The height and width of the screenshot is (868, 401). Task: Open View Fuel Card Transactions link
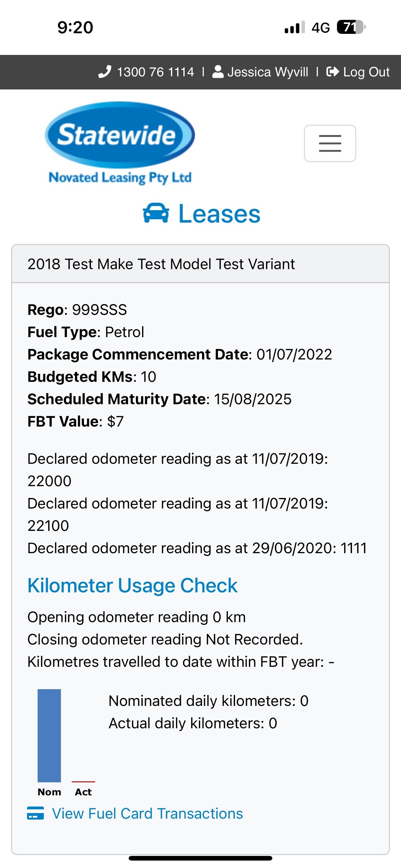pos(147,813)
